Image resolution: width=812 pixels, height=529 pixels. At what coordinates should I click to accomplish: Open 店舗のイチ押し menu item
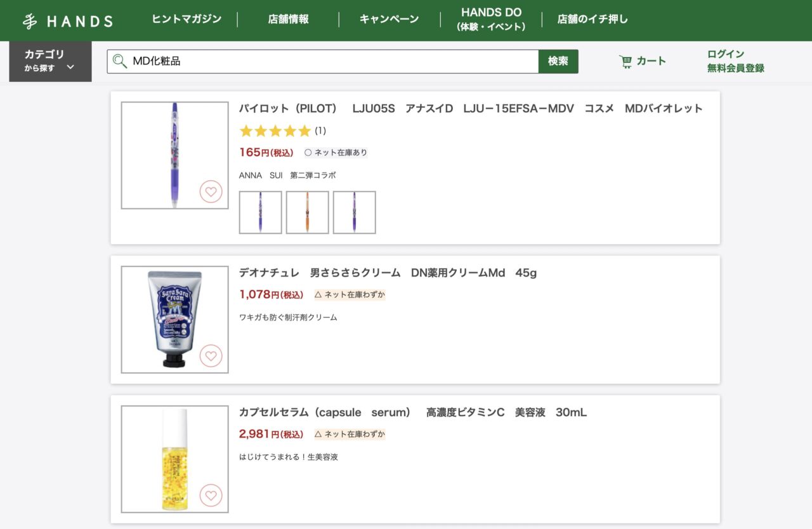[x=593, y=19]
